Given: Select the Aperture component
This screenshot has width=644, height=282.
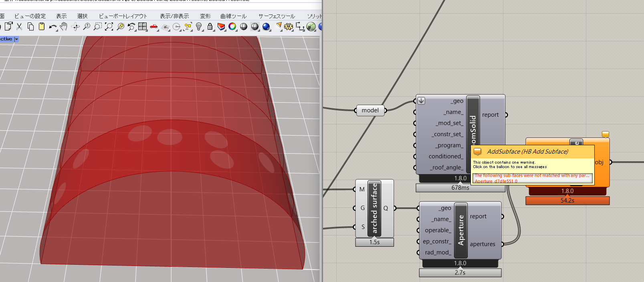Looking at the screenshot, I should coord(461,230).
